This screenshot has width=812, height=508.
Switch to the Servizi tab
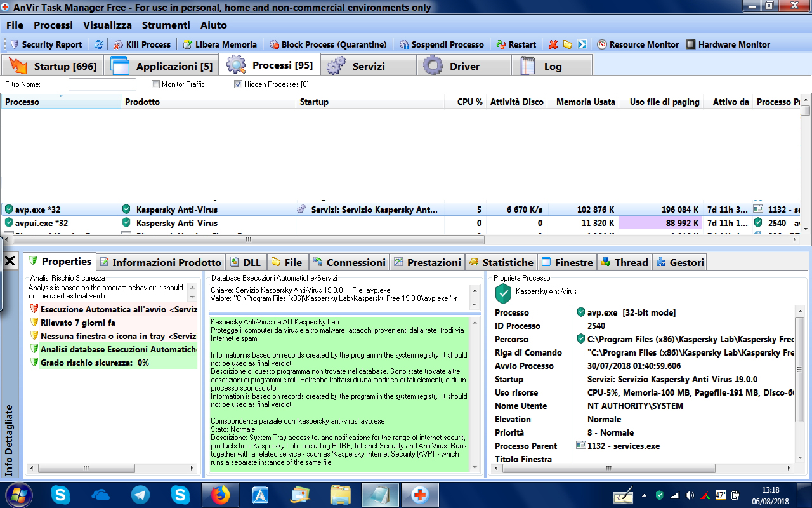tap(369, 66)
